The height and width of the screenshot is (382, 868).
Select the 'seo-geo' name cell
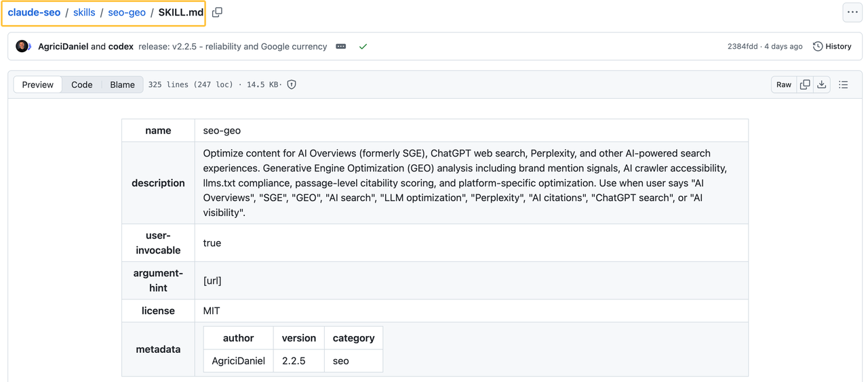pyautogui.click(x=471, y=131)
